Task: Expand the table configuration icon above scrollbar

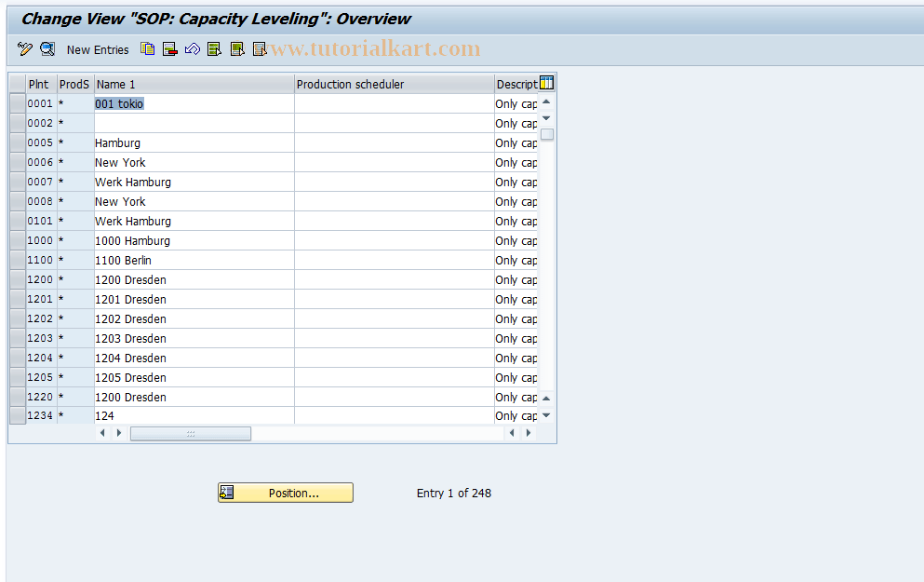Action: (x=546, y=83)
